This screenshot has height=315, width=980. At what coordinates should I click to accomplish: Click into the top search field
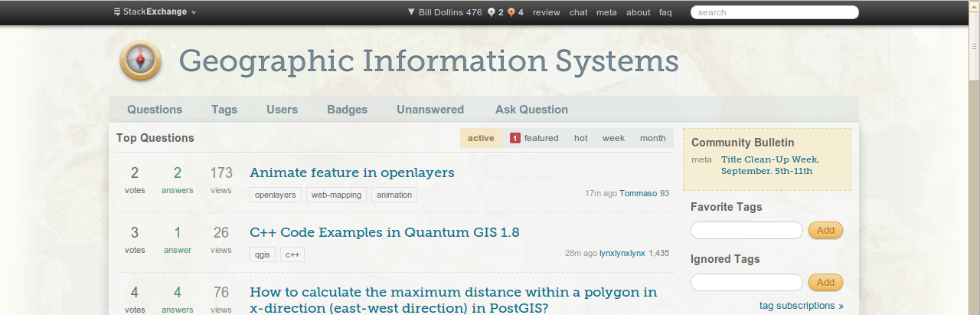pyautogui.click(x=775, y=12)
